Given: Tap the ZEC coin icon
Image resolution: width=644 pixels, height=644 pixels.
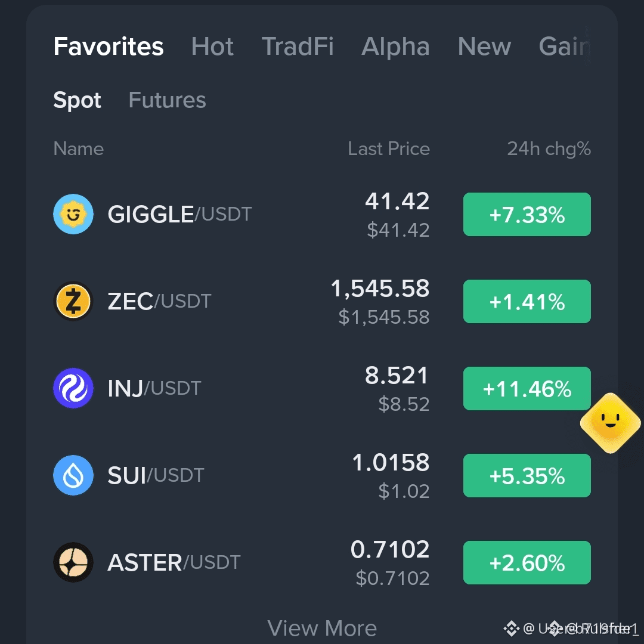Looking at the screenshot, I should click(73, 301).
